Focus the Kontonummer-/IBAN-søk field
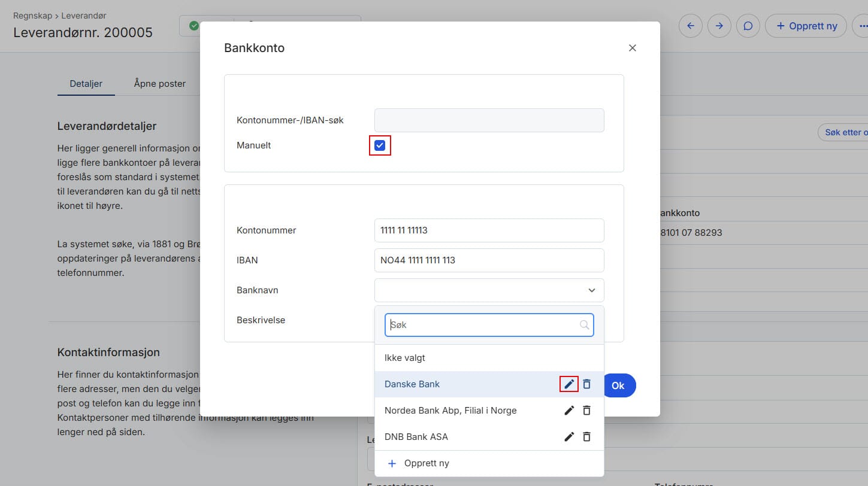Viewport: 868px width, 486px height. pos(489,120)
